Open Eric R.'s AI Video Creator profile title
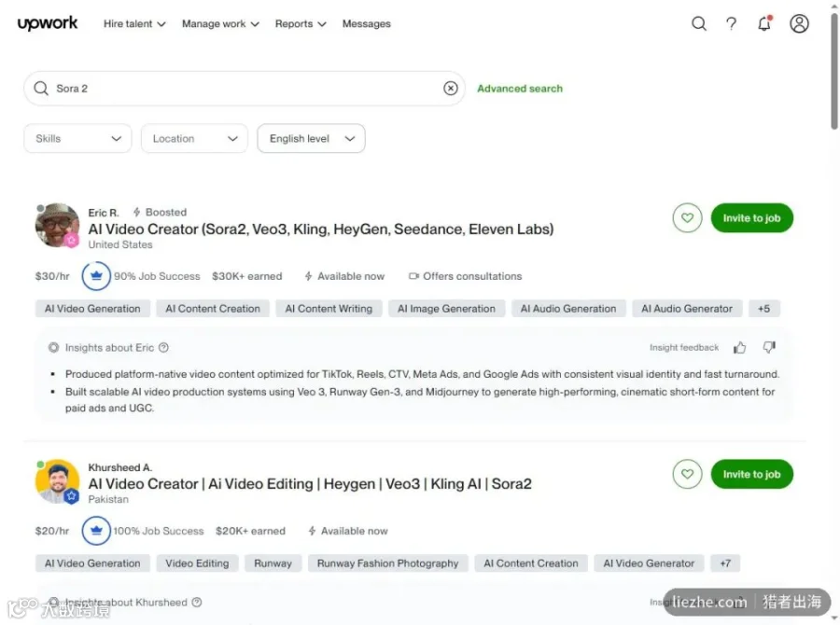 point(321,229)
